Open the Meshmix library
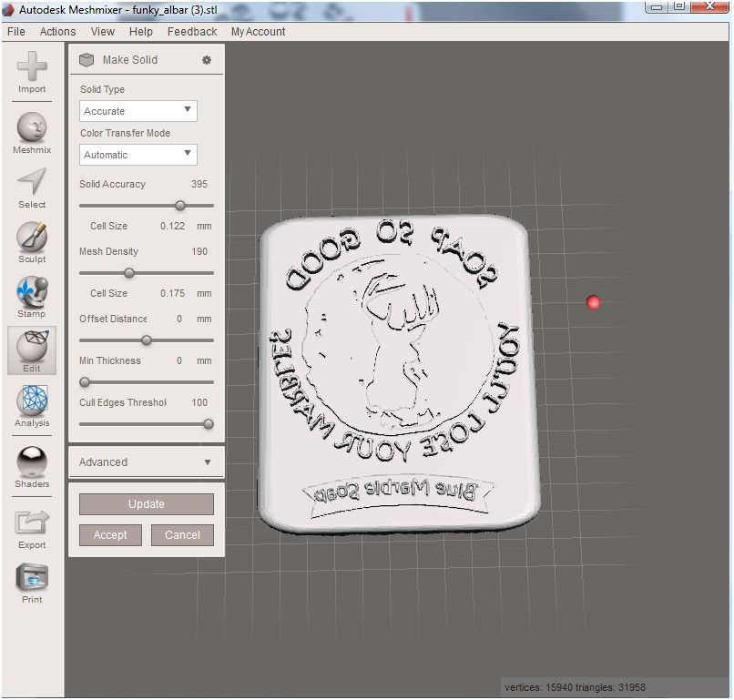Screen dimensions: 734x700 pos(32,134)
